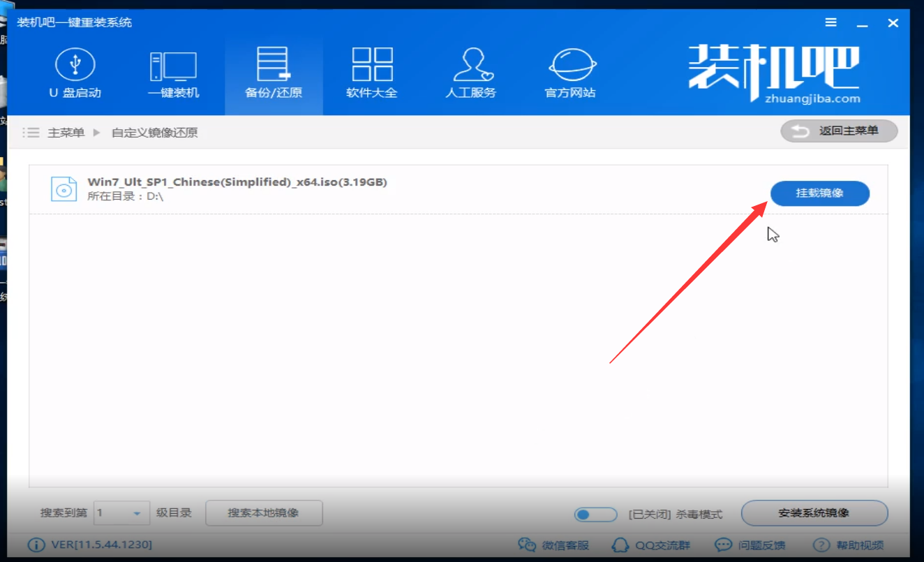Click 搜索本地镜像 to search local images

(263, 513)
